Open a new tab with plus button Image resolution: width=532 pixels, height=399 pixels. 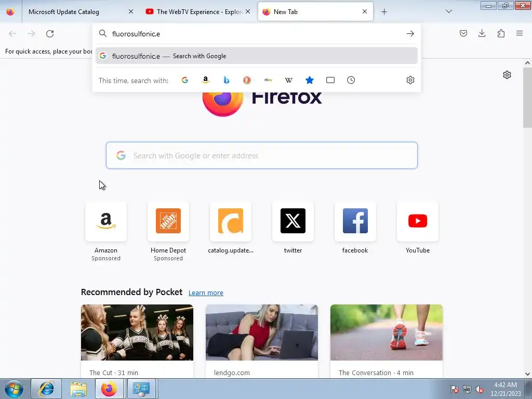pos(384,12)
